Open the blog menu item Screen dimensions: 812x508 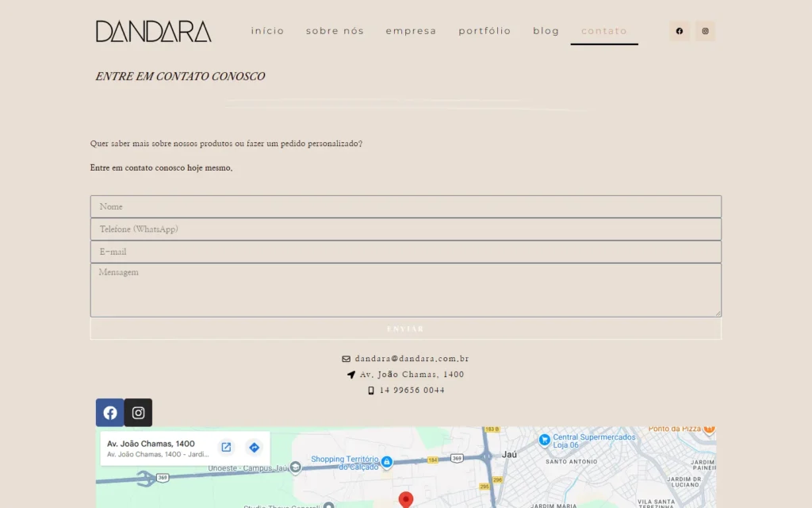click(x=546, y=31)
